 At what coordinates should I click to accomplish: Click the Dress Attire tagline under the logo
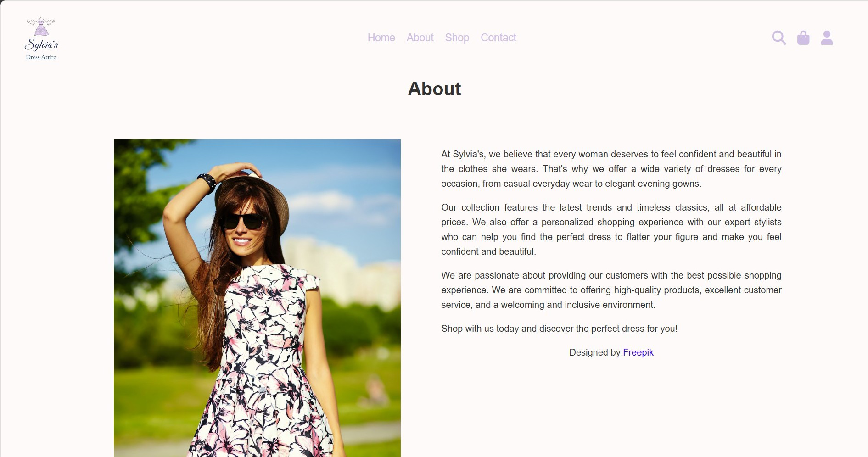coord(41,57)
